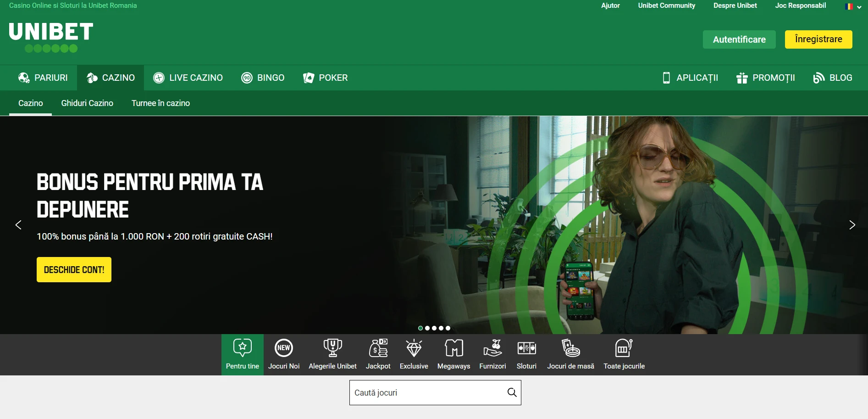
Task: Open the Poker section
Action: tap(325, 78)
